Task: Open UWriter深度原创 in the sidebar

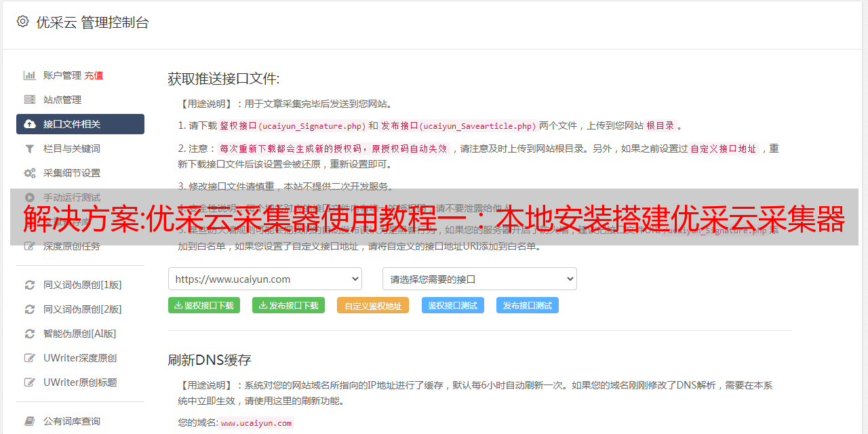Action: coord(80,358)
